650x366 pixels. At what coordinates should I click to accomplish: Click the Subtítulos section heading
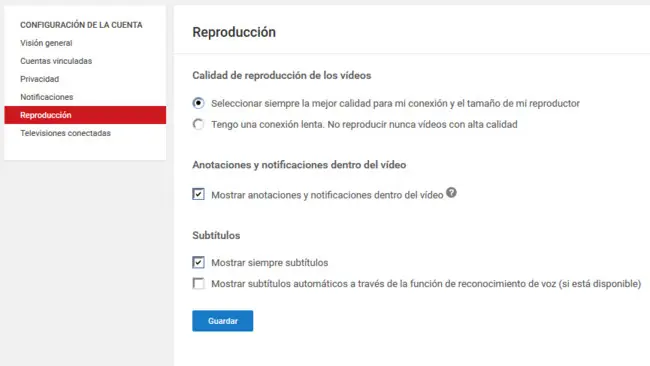click(216, 235)
